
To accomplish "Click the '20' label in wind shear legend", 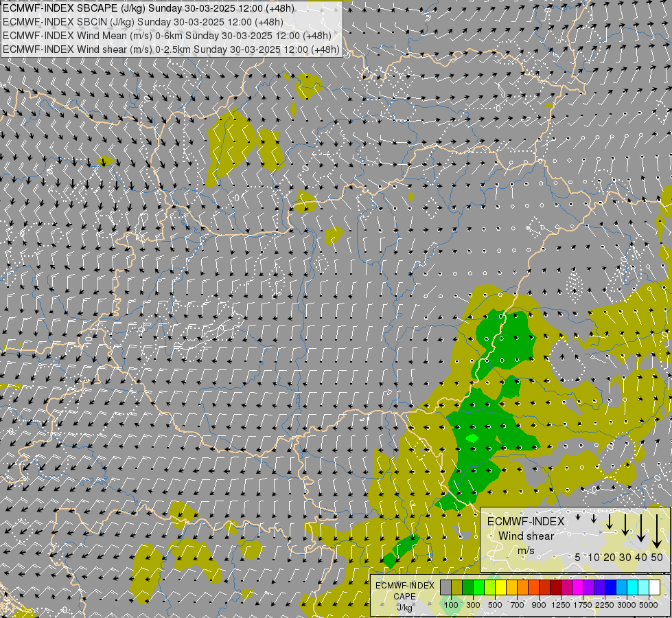I will point(610,557).
